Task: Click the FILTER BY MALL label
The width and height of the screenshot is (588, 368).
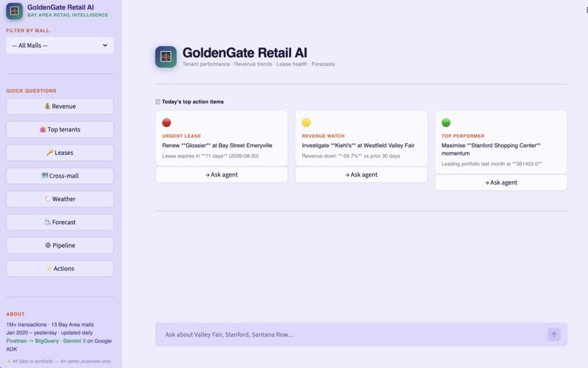Action: 28,31
